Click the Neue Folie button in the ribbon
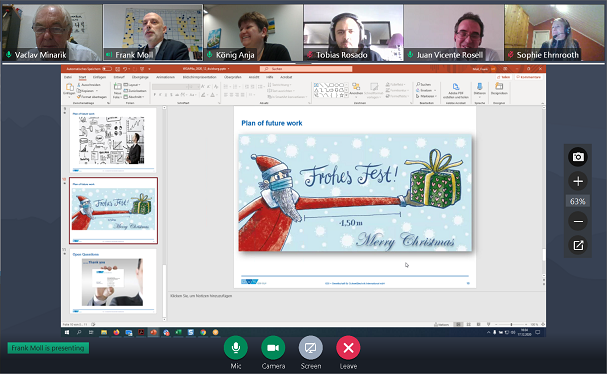This screenshot has width=607, height=374. (117, 91)
